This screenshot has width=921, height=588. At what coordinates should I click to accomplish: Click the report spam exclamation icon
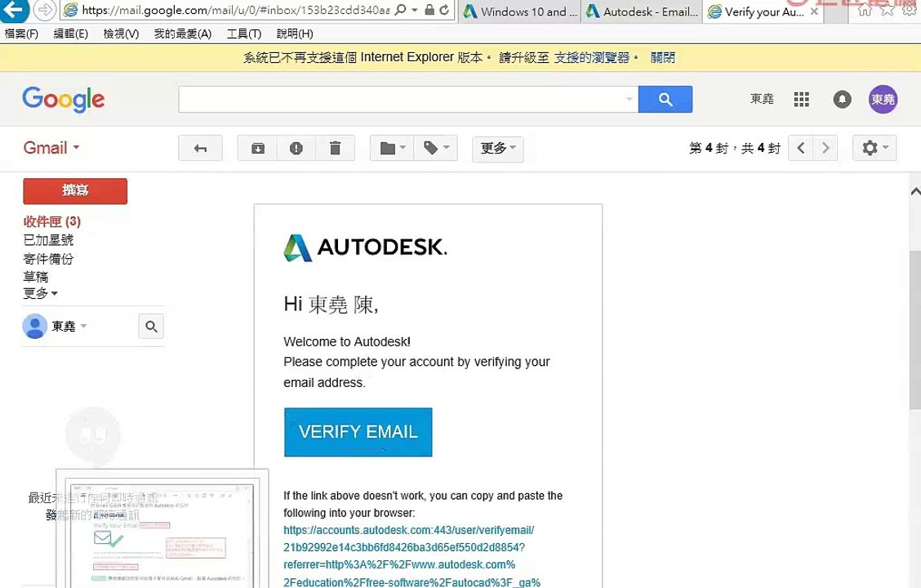pos(296,148)
